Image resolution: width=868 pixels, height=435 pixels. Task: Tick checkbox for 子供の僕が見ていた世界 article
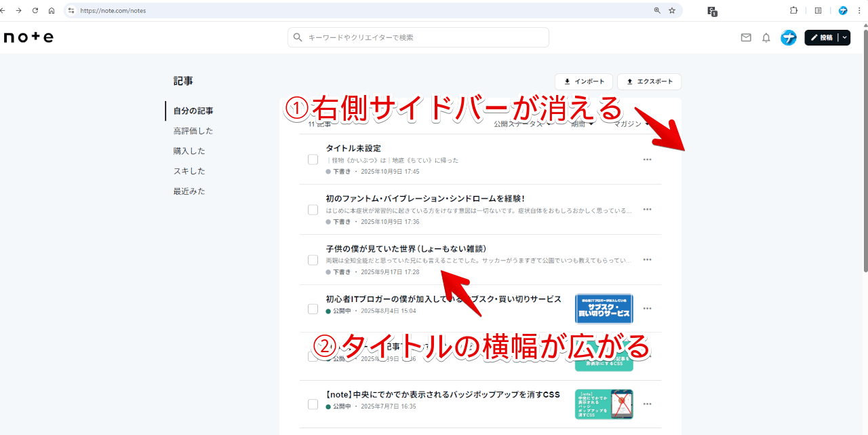313,260
